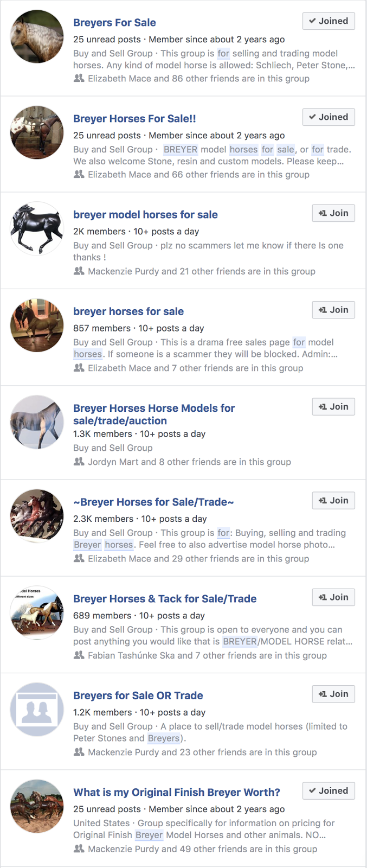Open the Breyers For Sale group avatar
This screenshot has width=367, height=868.
pos(37,37)
